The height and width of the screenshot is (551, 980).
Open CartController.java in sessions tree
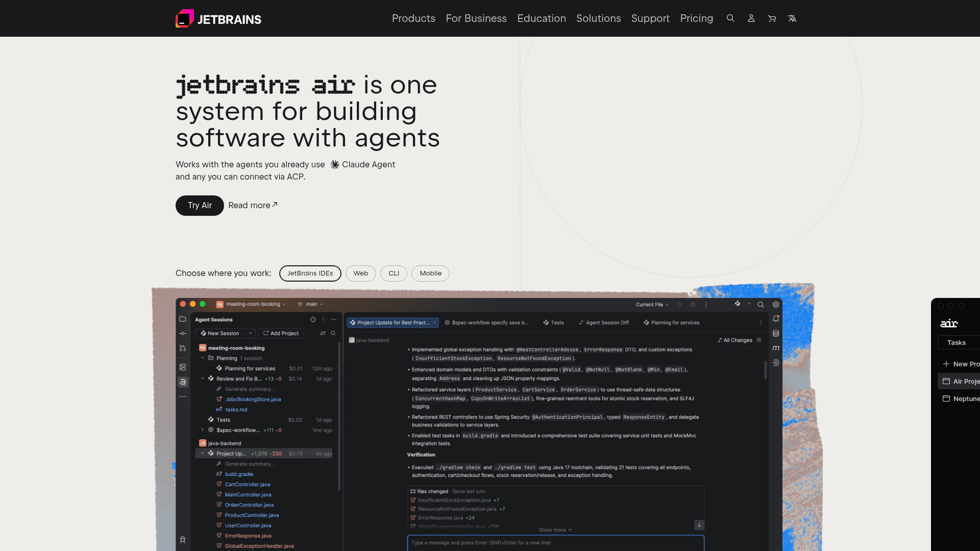[248, 485]
